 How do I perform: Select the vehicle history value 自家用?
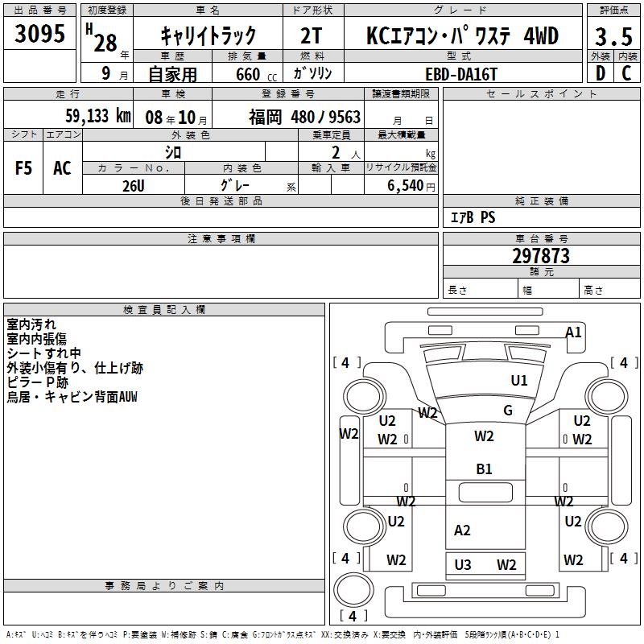point(172,74)
